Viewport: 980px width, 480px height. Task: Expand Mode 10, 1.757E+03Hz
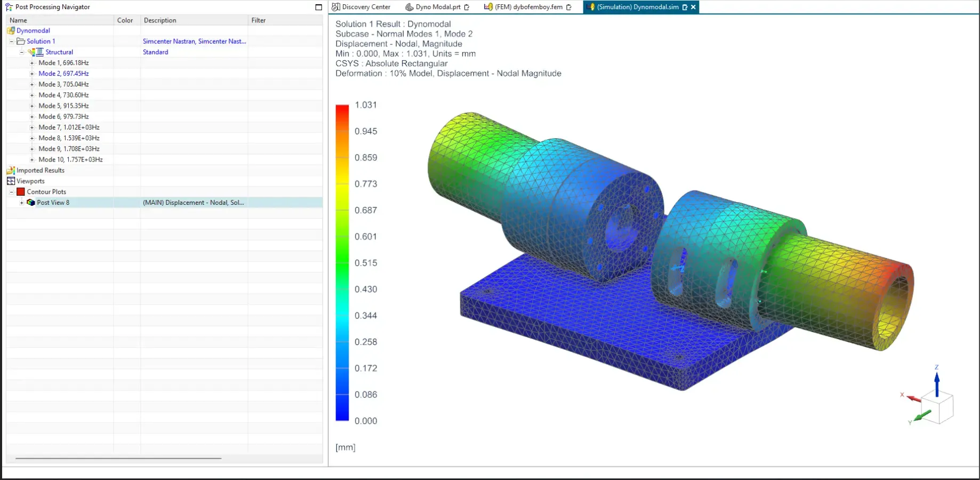click(x=32, y=159)
